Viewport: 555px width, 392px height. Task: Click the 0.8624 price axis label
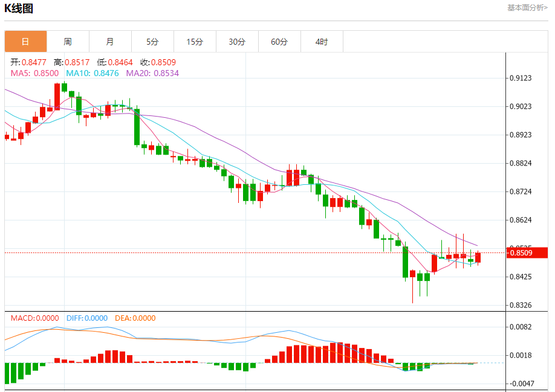point(521,220)
